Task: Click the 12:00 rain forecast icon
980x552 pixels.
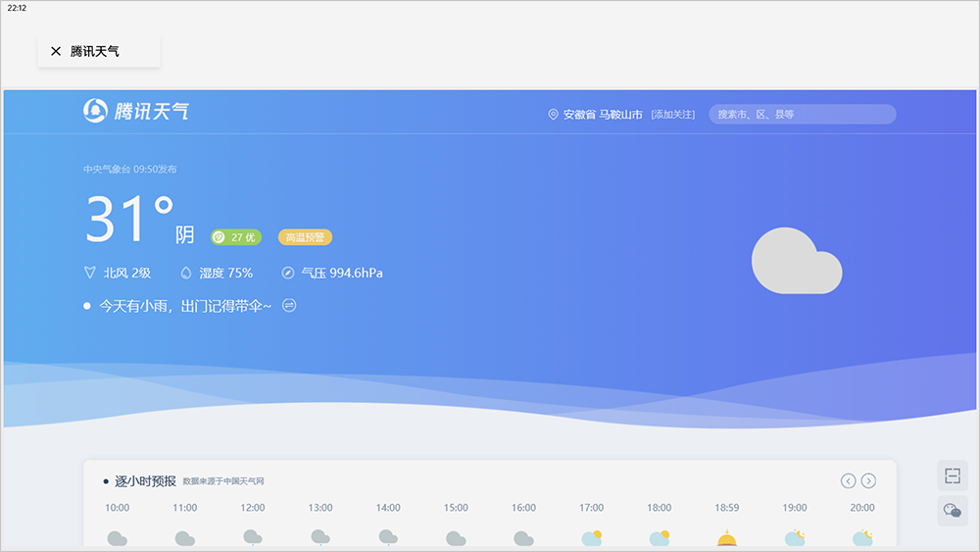Action: point(253,537)
